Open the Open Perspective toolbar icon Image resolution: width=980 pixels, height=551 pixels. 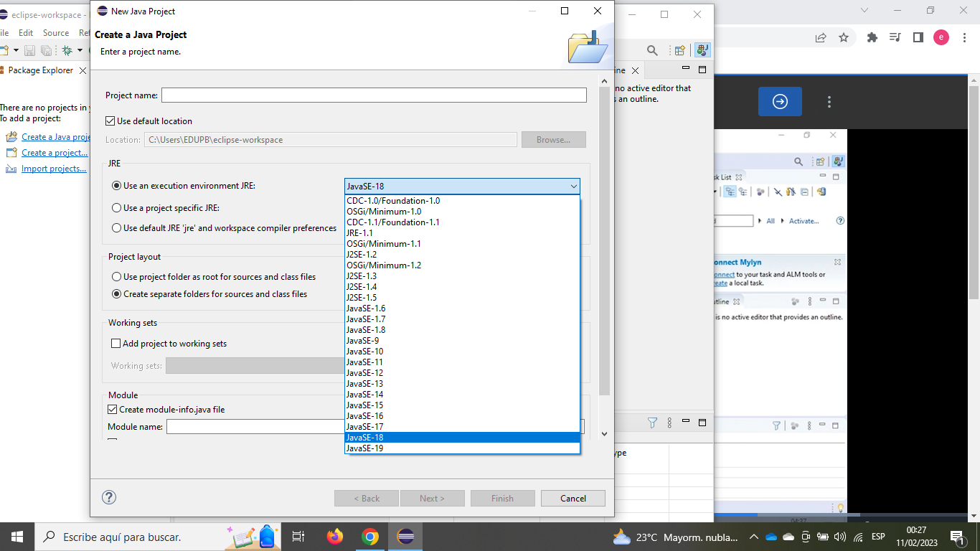[680, 50]
